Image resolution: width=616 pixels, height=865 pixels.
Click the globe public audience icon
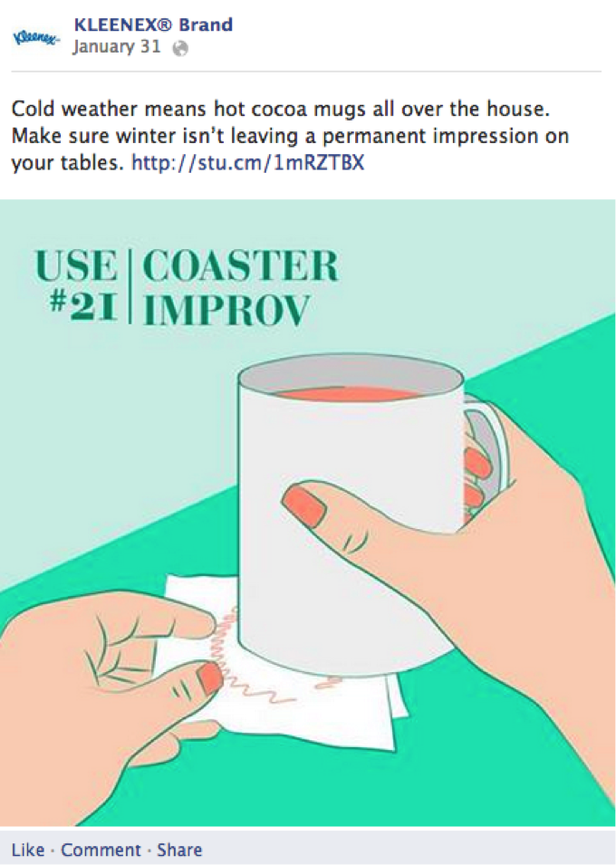coord(180,49)
